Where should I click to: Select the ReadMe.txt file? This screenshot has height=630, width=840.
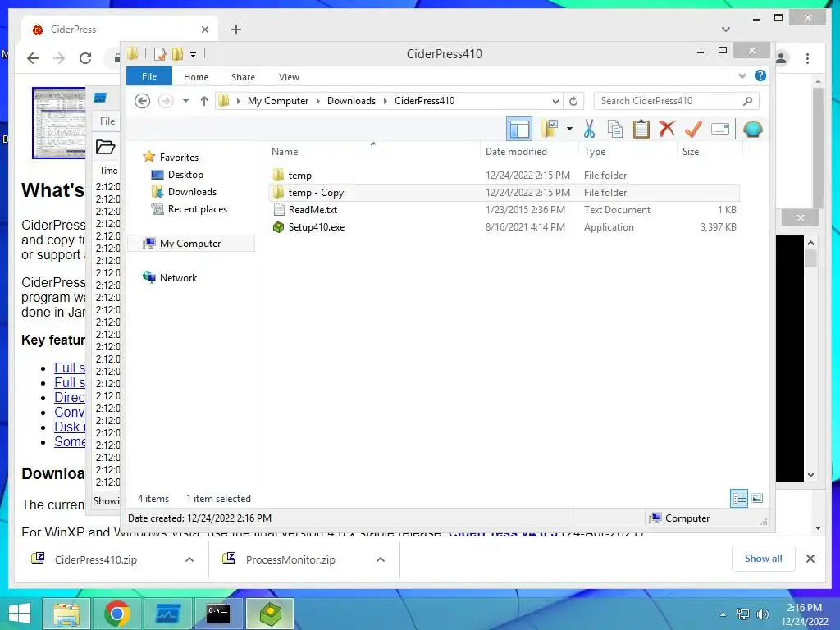504,209
